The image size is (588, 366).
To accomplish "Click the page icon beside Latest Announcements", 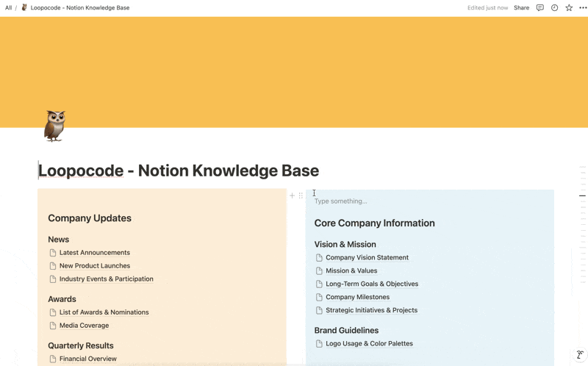I will (53, 253).
